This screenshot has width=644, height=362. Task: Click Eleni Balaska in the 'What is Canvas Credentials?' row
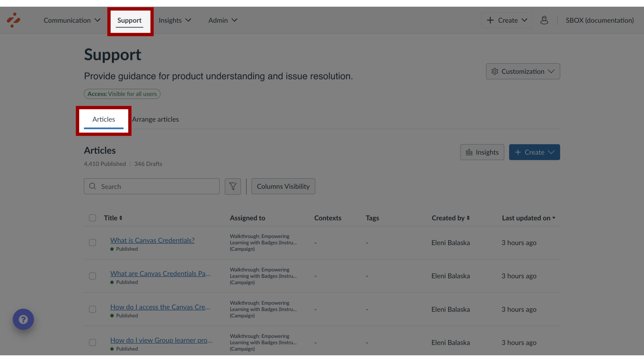[x=450, y=243]
